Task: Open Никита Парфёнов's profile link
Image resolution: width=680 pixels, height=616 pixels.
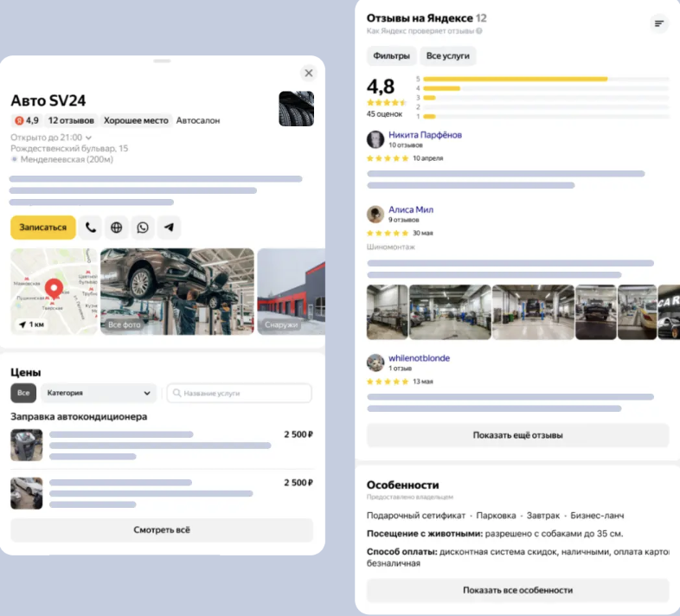Action: point(425,135)
